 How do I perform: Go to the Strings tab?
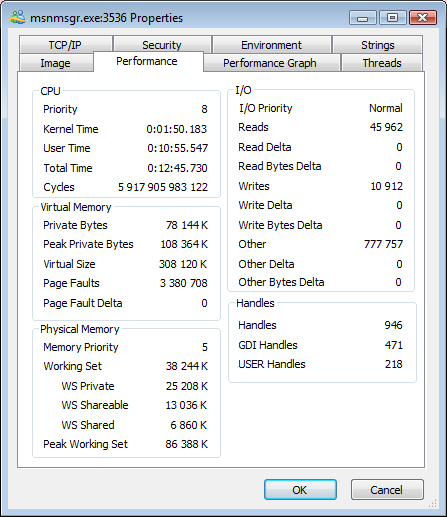[378, 45]
